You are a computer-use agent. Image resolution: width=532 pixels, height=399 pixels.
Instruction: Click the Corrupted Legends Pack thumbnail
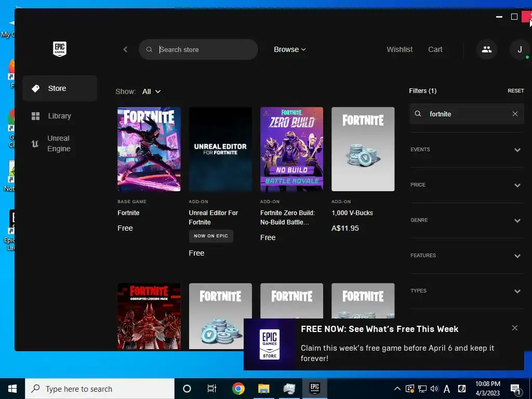(149, 316)
